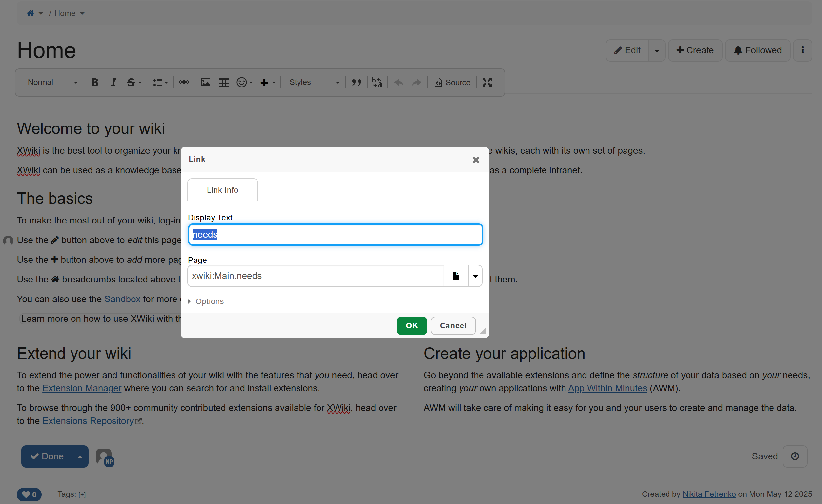
Task: Open the Edit button dropdown arrow
Action: pos(657,51)
